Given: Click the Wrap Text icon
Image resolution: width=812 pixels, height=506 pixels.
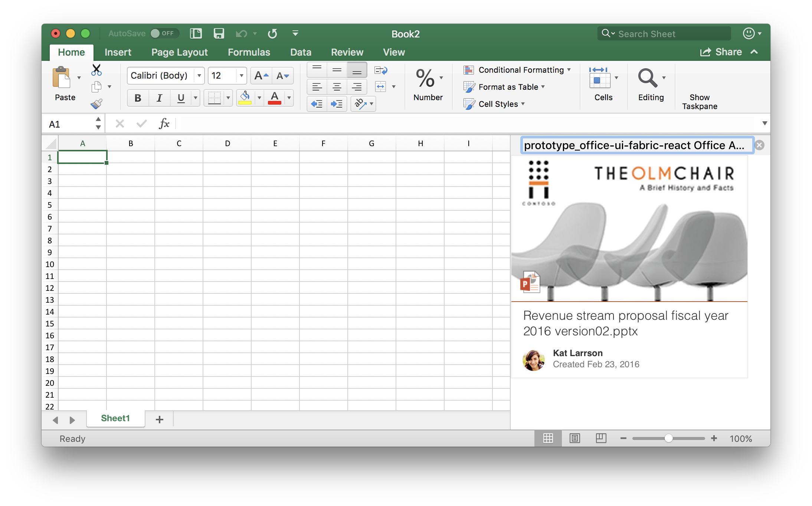Looking at the screenshot, I should click(x=381, y=70).
